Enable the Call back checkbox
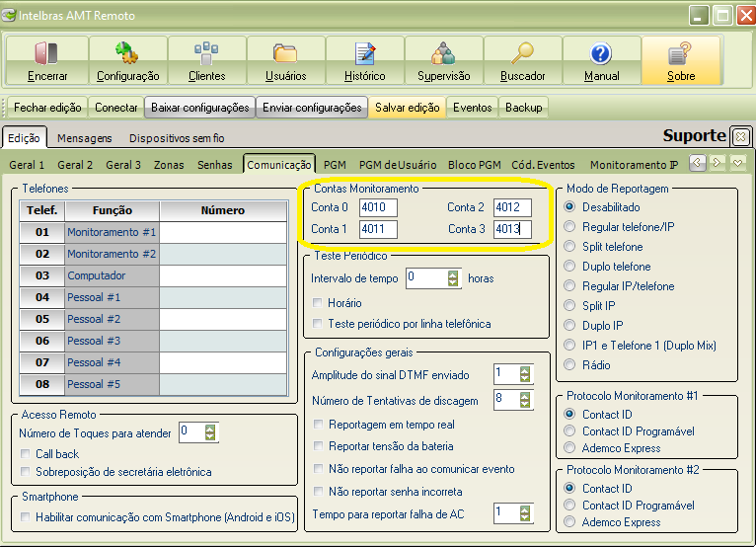This screenshot has width=756, height=547. 26,454
